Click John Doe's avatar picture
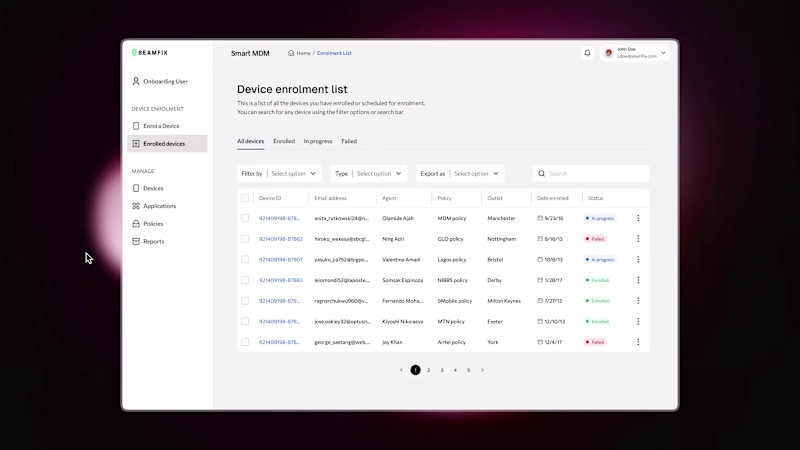The height and width of the screenshot is (450, 800). tap(608, 53)
